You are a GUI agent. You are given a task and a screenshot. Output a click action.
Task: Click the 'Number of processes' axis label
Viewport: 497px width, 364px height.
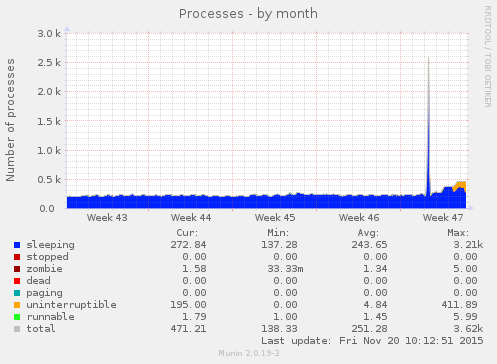[x=10, y=120]
